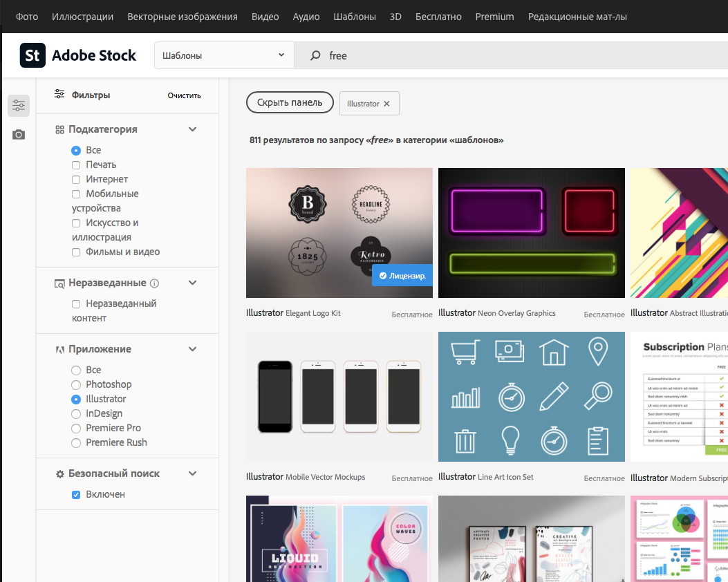Click in the search field containing free
The width and height of the screenshot is (728, 582).
click(511, 56)
